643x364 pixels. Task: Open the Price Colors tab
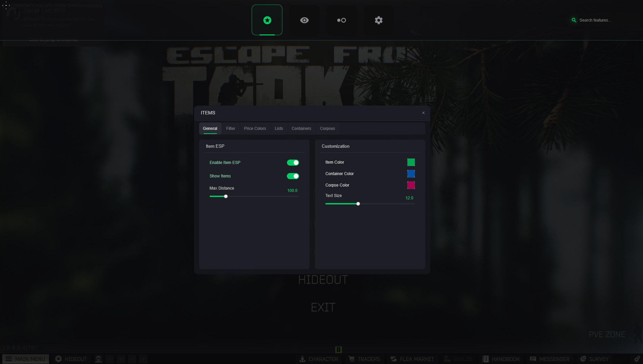pyautogui.click(x=255, y=129)
